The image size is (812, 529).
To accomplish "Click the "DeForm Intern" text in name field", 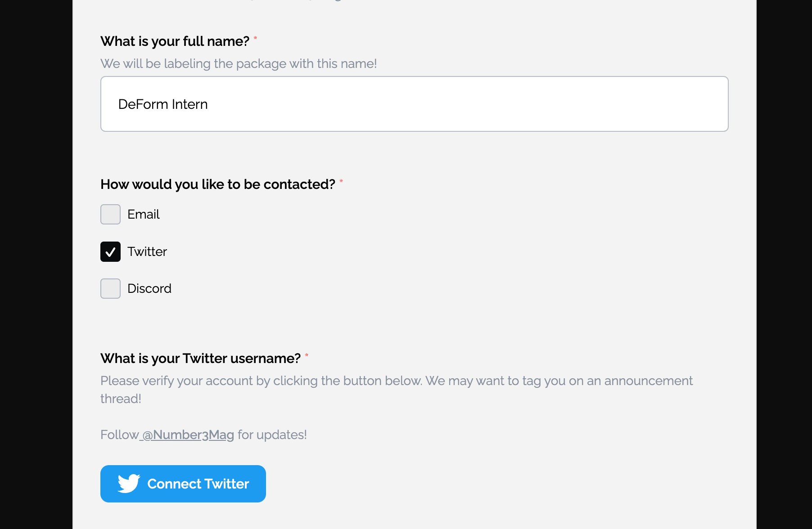I will [163, 104].
